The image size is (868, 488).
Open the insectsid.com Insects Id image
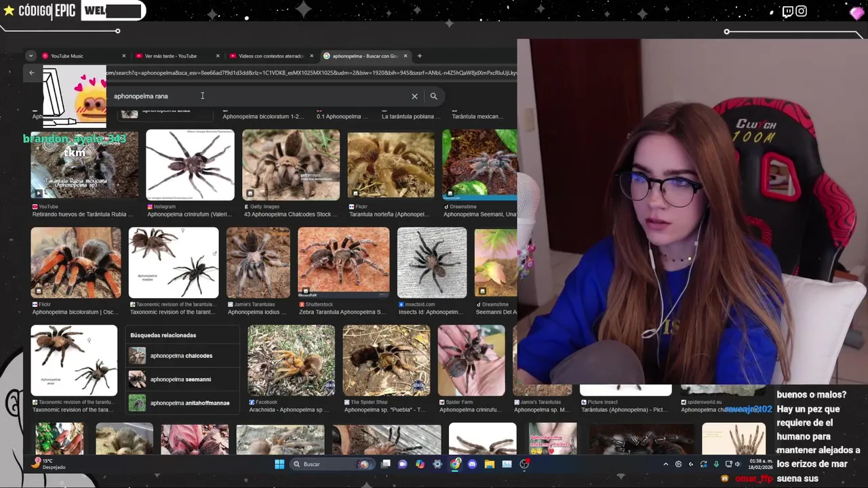(432, 263)
